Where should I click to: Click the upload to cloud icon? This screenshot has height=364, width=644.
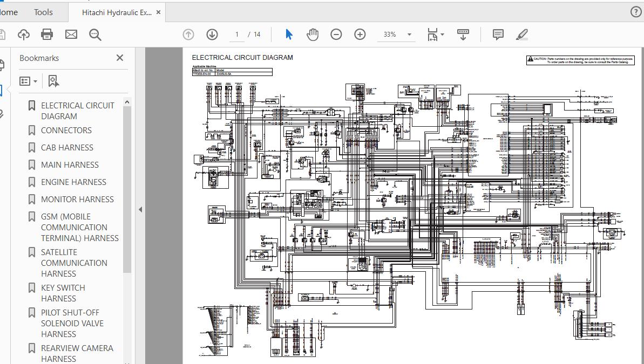pyautogui.click(x=23, y=35)
